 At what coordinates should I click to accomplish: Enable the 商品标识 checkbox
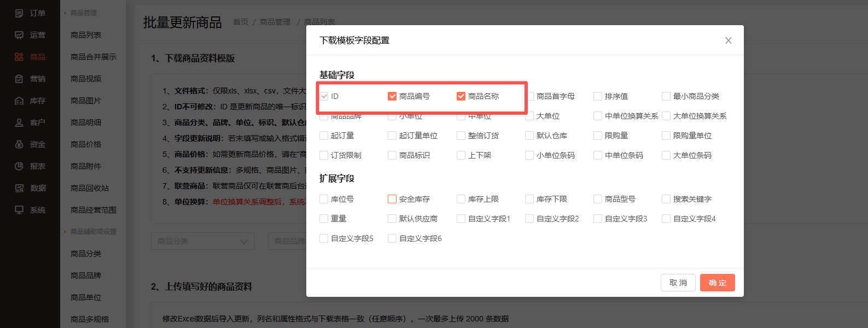point(392,155)
